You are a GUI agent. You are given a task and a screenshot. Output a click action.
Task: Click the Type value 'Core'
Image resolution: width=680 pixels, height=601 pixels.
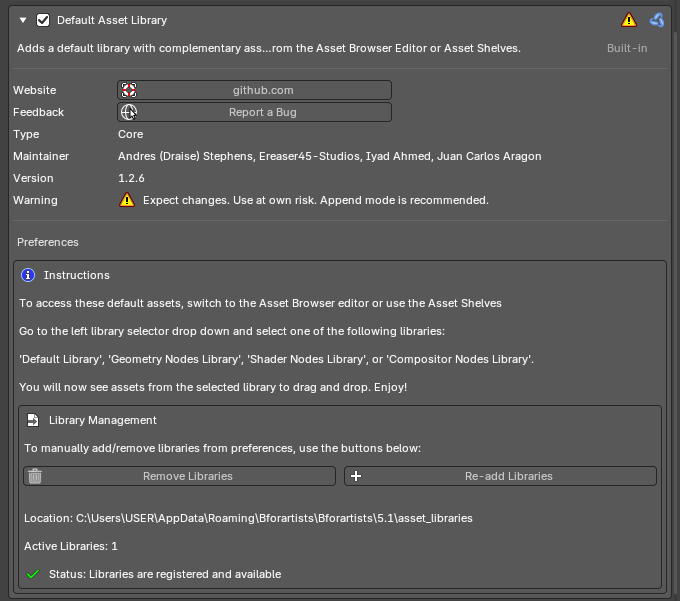click(131, 134)
